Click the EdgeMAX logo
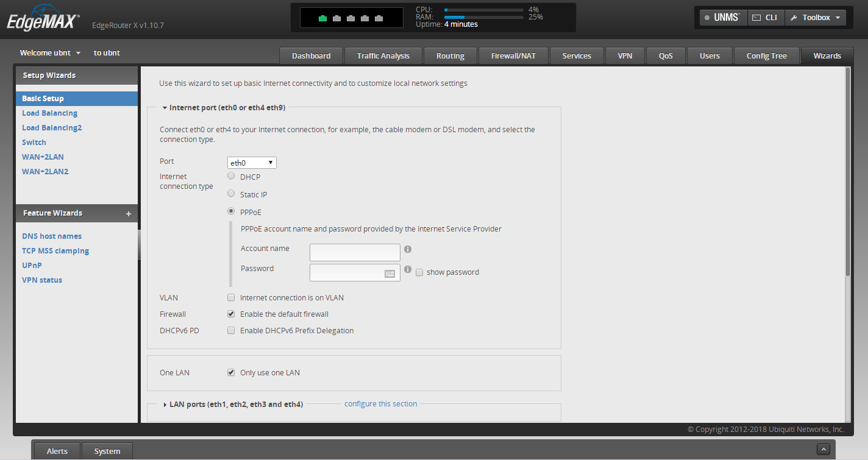Screen dimensions: 868x460 click(x=44, y=18)
